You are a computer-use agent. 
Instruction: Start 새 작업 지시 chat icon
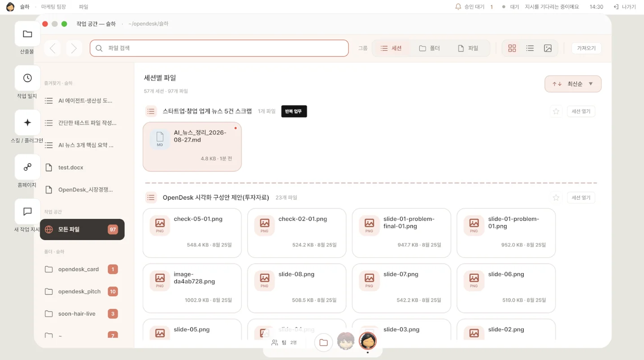[x=27, y=211]
